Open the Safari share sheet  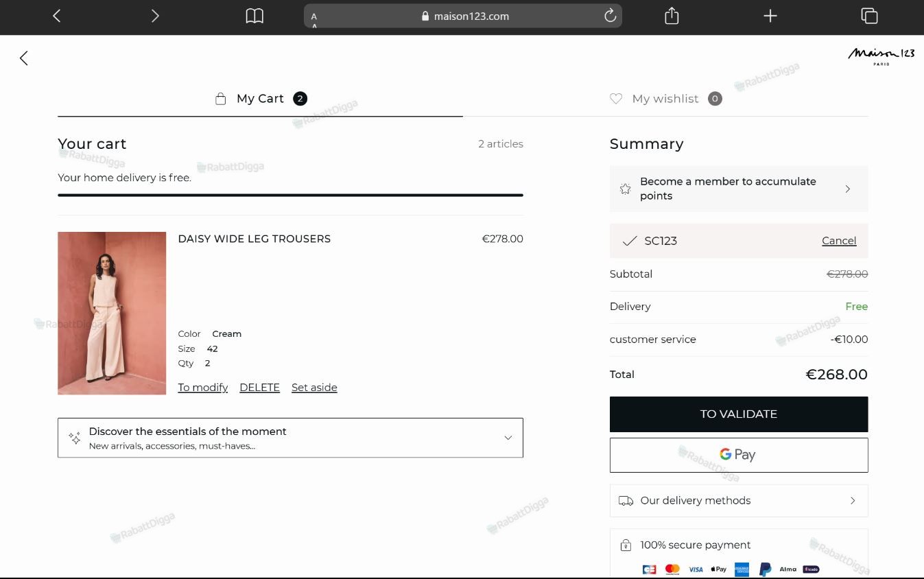click(672, 16)
